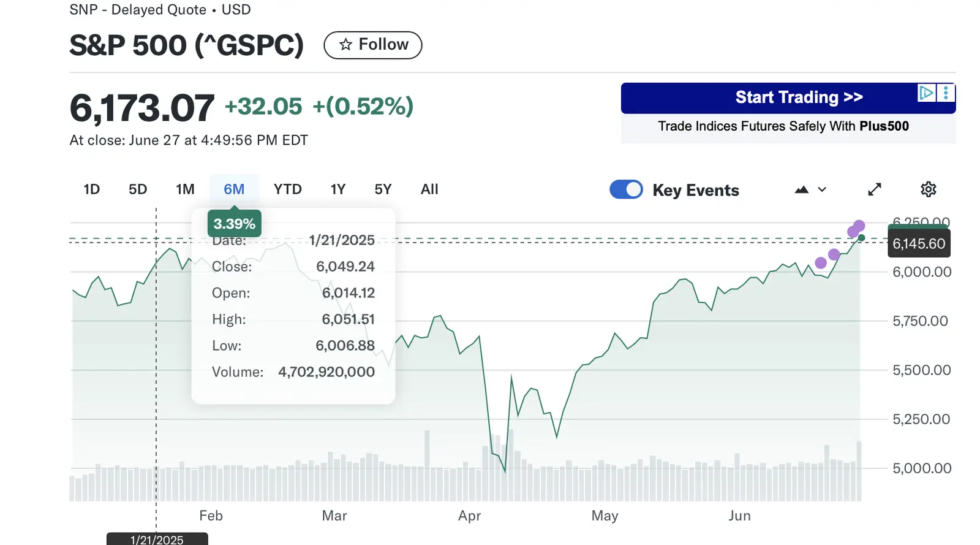This screenshot has width=980, height=545.
Task: Click the Start Trading ad banner
Action: pyautogui.click(x=788, y=98)
